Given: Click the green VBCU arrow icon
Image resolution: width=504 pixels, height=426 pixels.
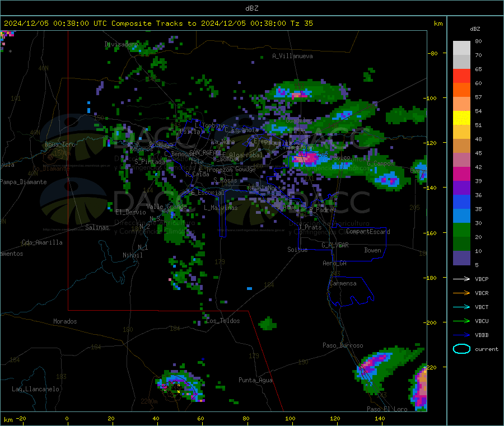Looking at the screenshot, I should 461,321.
